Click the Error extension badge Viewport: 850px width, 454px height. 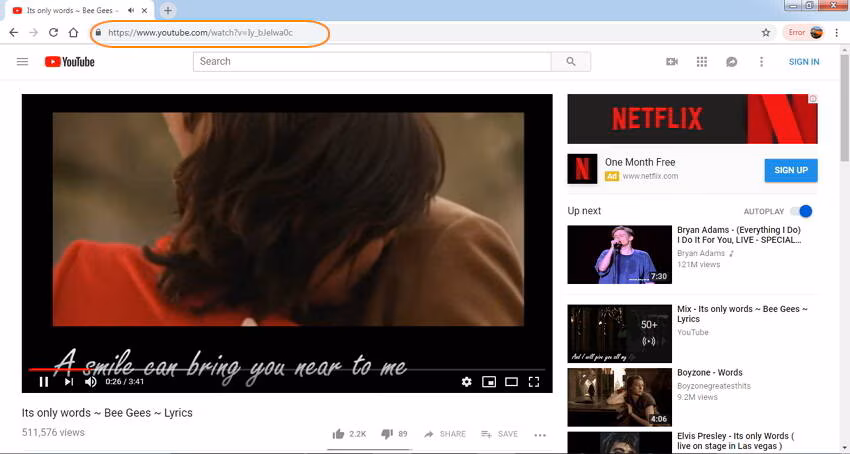coord(796,33)
